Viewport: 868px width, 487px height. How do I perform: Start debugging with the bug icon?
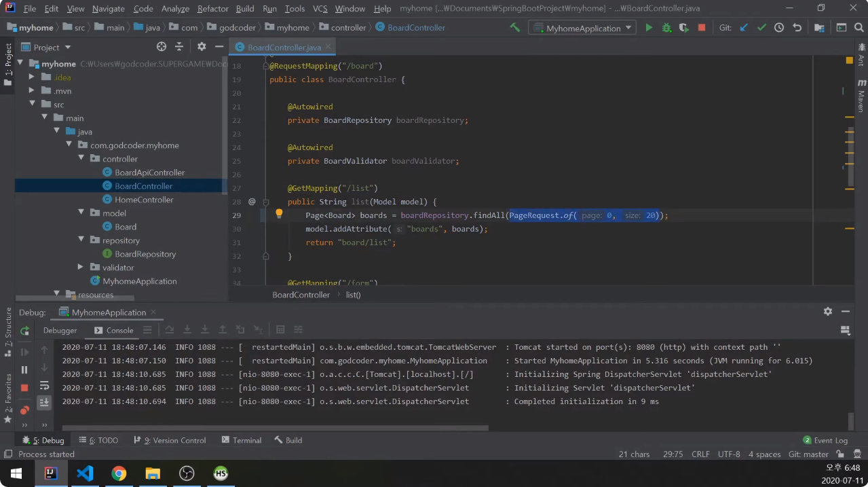pyautogui.click(x=666, y=28)
